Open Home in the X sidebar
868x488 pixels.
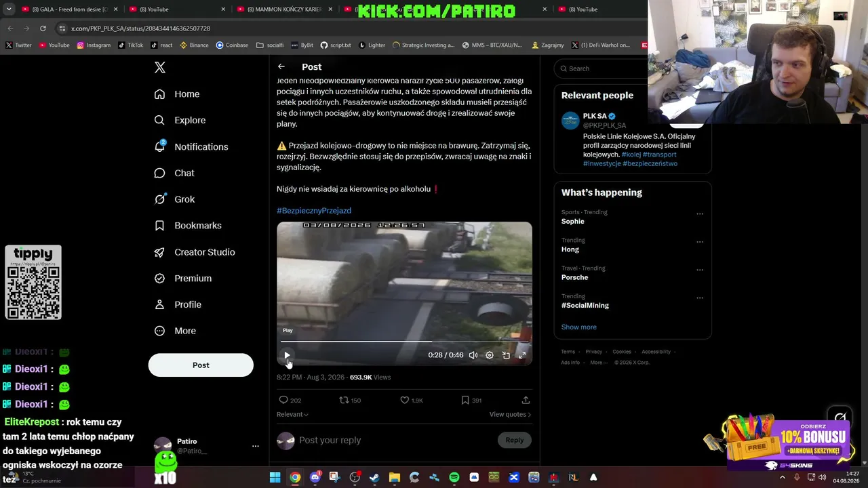click(x=177, y=94)
